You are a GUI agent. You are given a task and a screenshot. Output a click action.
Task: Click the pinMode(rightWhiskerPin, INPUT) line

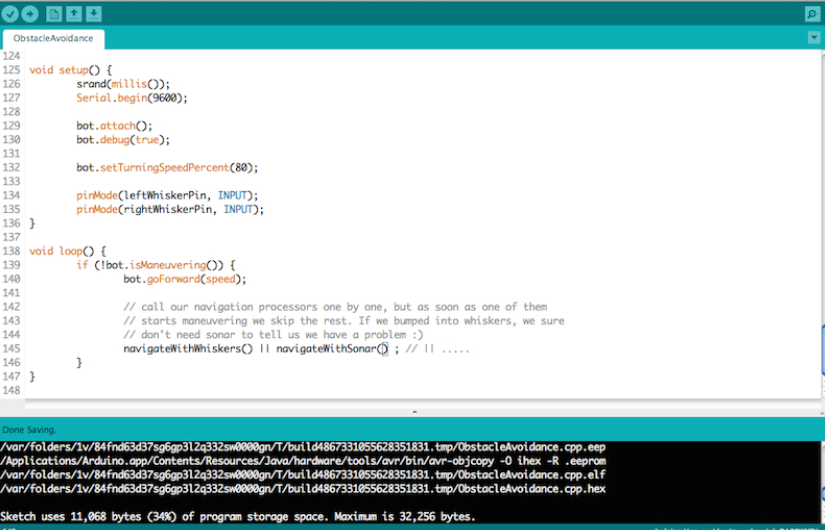(x=170, y=209)
